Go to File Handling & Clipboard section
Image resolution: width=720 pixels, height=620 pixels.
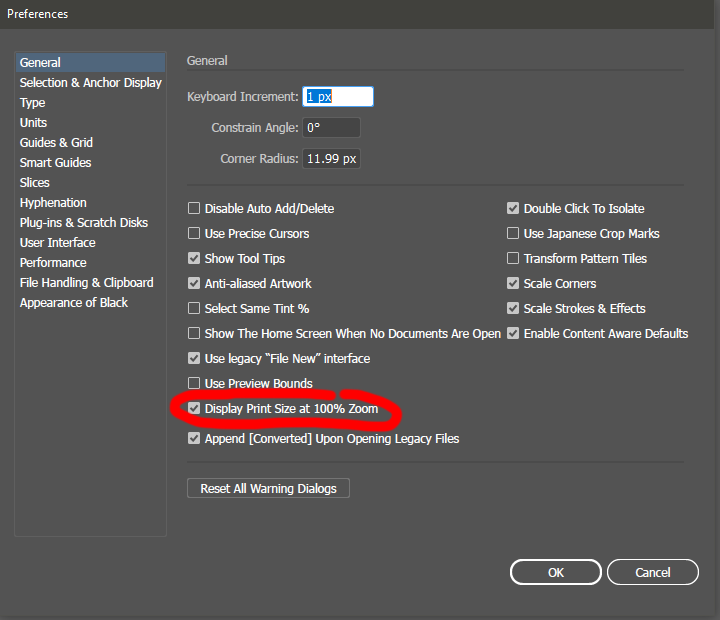click(86, 283)
